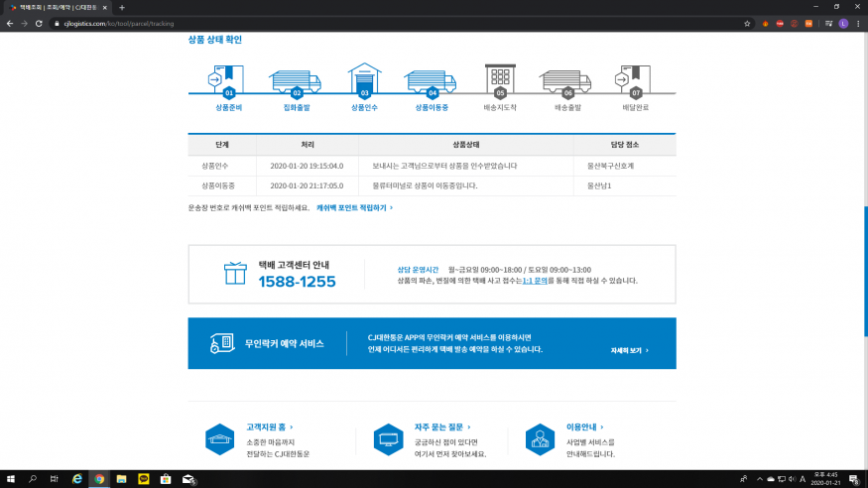
Task: Click the 상품인수 warehouse icon
Action: click(x=364, y=77)
